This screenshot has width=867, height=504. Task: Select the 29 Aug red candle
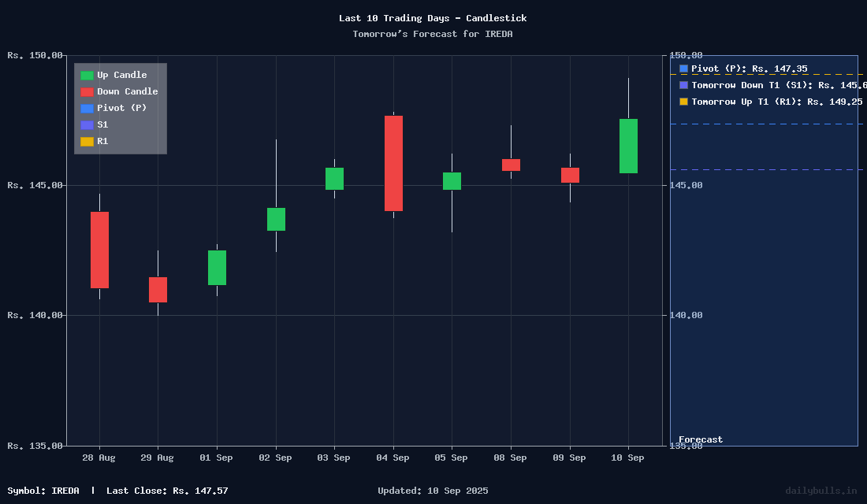pos(158,290)
